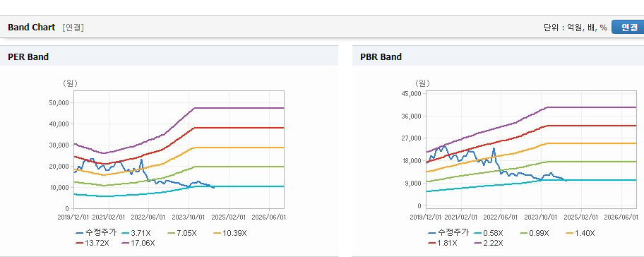Click the 45,000 axis label in PBR chart
The height and width of the screenshot is (257, 644).
[412, 94]
